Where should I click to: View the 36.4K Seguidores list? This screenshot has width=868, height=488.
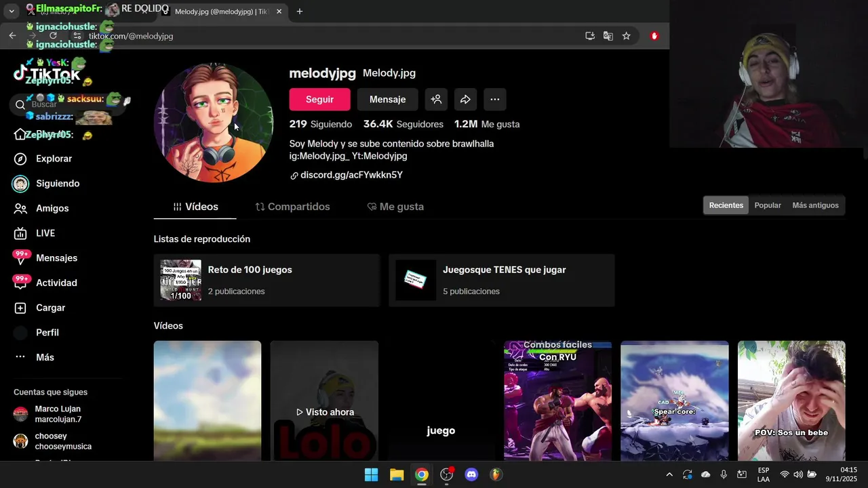pyautogui.click(x=403, y=124)
